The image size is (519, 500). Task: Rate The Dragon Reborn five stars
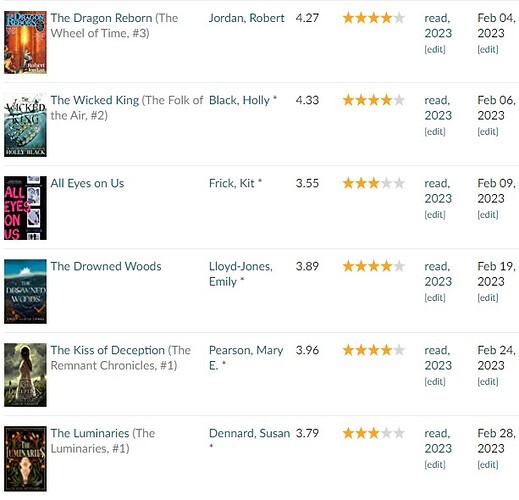pyautogui.click(x=399, y=18)
